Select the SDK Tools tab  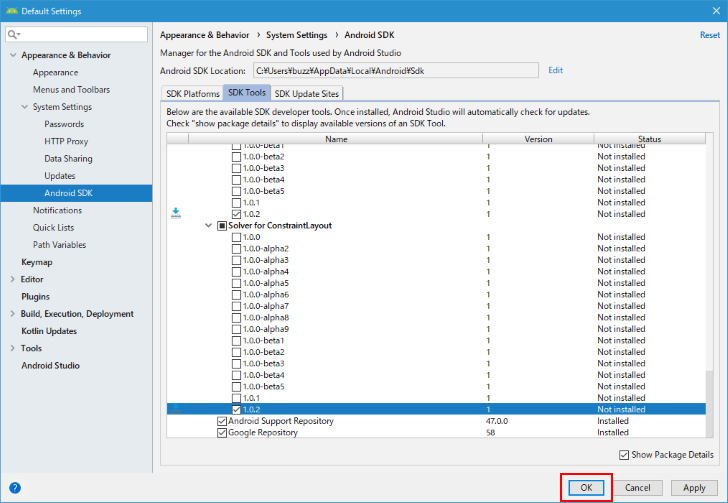click(247, 92)
